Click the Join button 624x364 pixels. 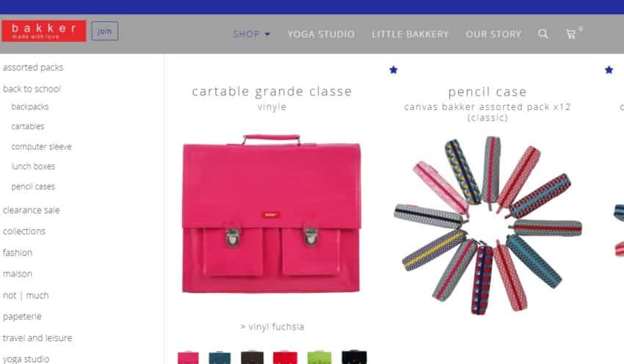coord(105,31)
